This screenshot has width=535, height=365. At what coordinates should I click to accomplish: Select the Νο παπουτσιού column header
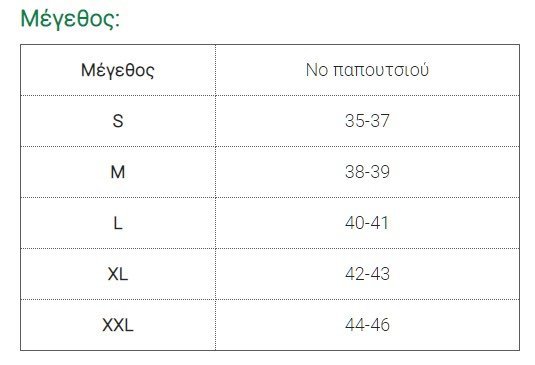click(x=367, y=70)
